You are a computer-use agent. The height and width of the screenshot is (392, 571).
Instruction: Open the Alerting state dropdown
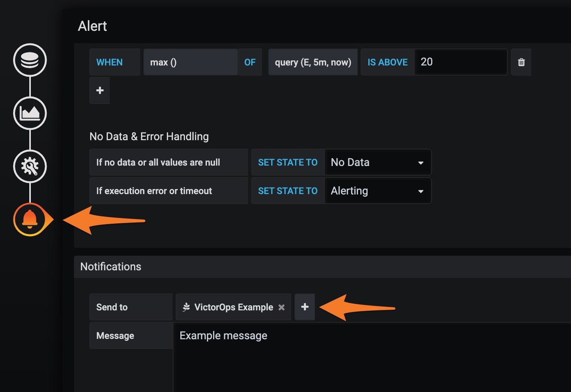click(378, 191)
